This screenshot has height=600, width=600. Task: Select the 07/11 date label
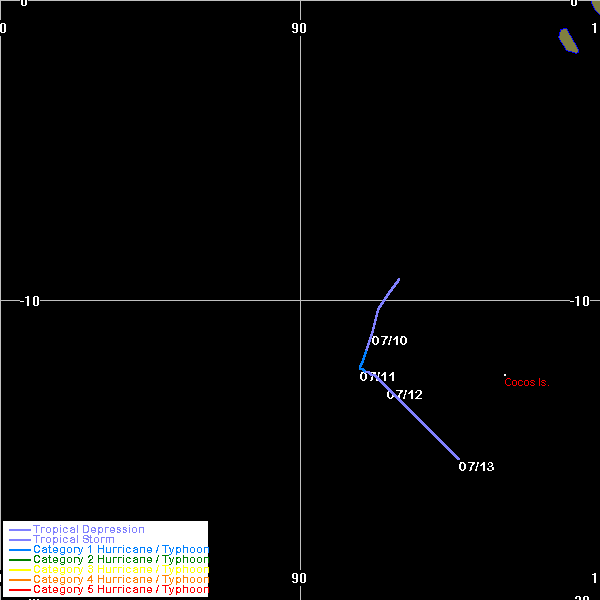point(377,377)
